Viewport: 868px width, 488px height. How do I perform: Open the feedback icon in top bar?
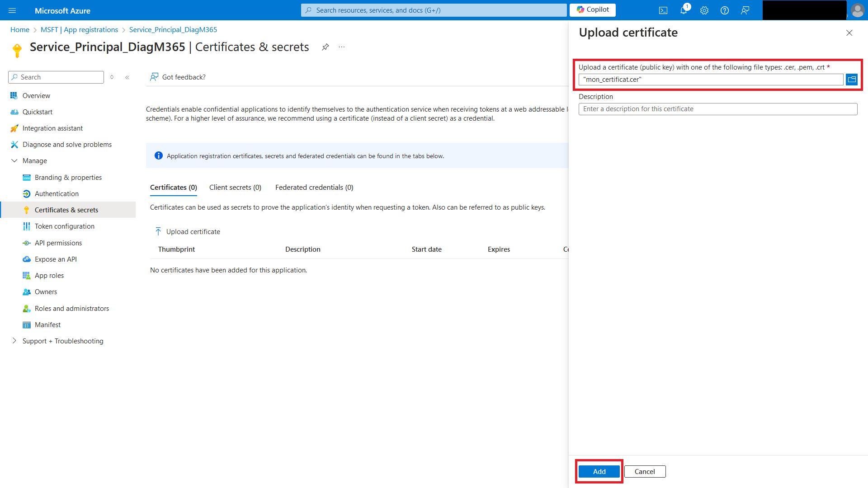745,10
